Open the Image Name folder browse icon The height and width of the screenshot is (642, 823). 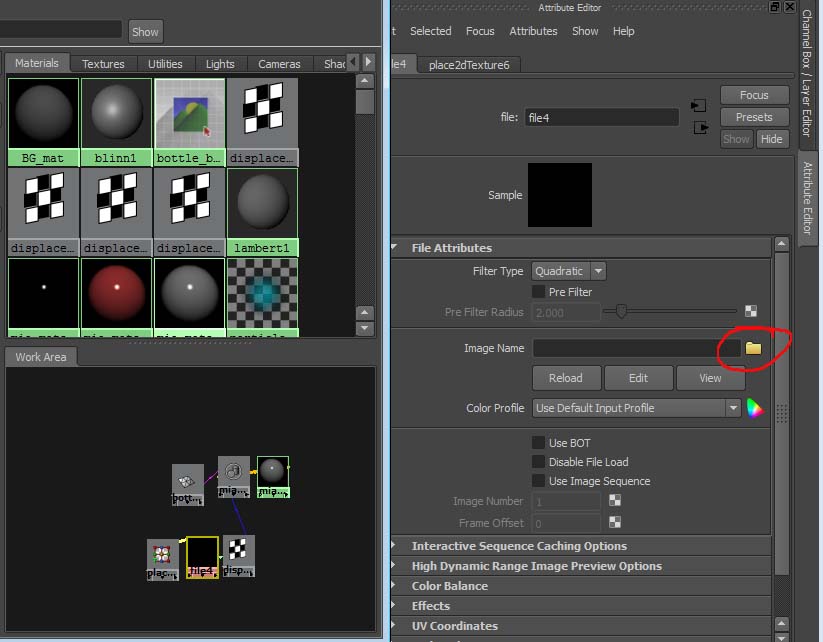click(753, 348)
